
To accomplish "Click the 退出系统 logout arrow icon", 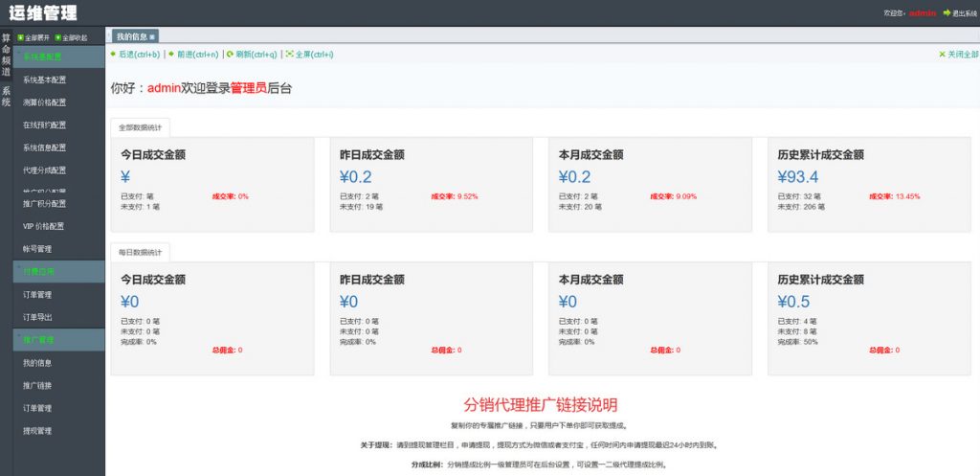I will coord(947,13).
